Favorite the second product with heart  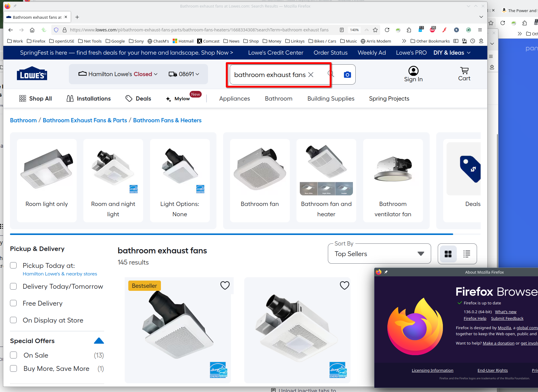tap(344, 285)
